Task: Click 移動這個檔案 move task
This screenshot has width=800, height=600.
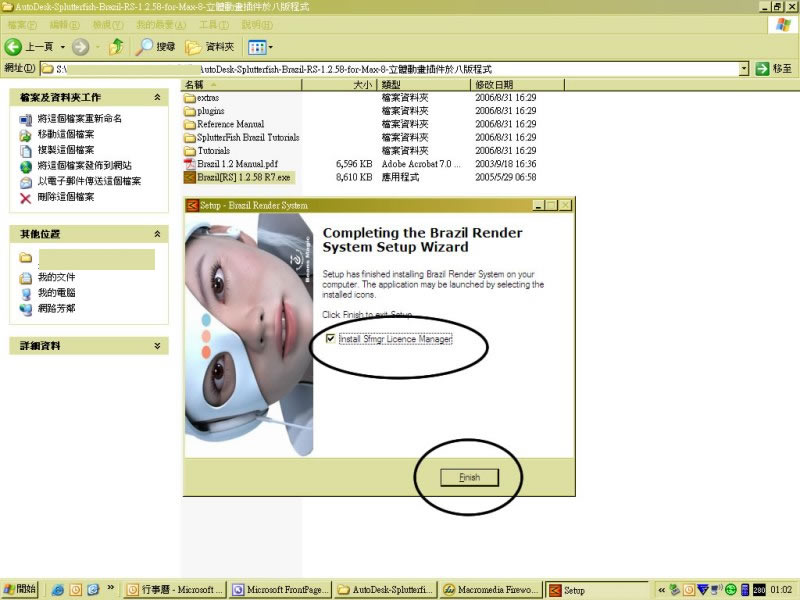Action: 66,134
